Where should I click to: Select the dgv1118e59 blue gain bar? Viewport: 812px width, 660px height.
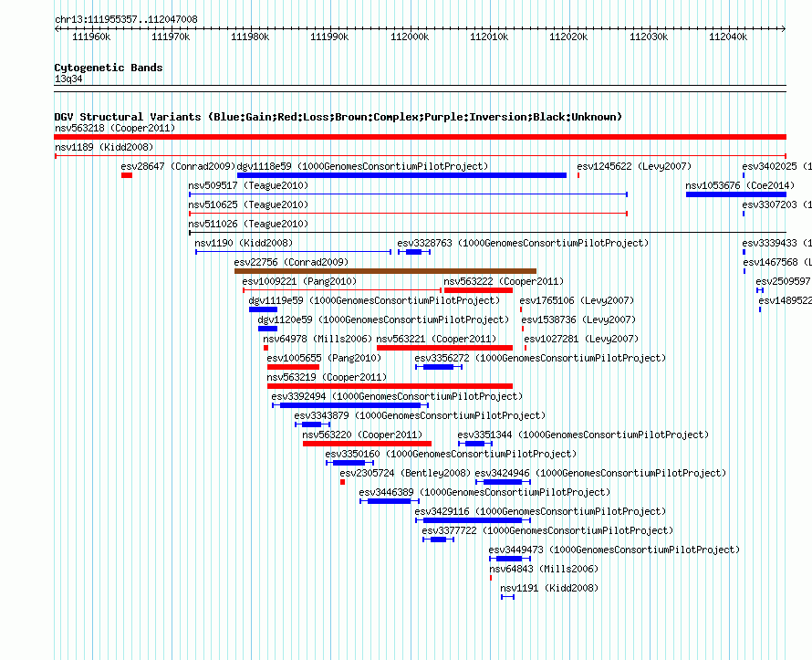[x=401, y=175]
